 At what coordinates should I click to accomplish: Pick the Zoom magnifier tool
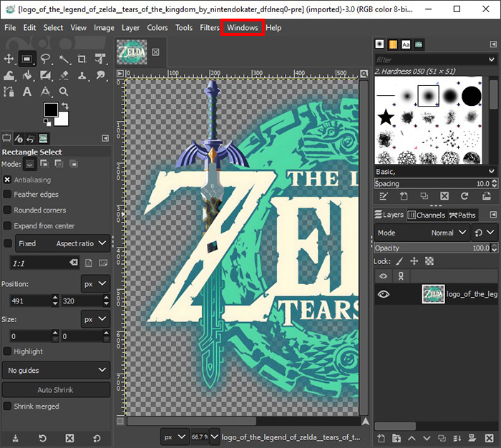[64, 92]
